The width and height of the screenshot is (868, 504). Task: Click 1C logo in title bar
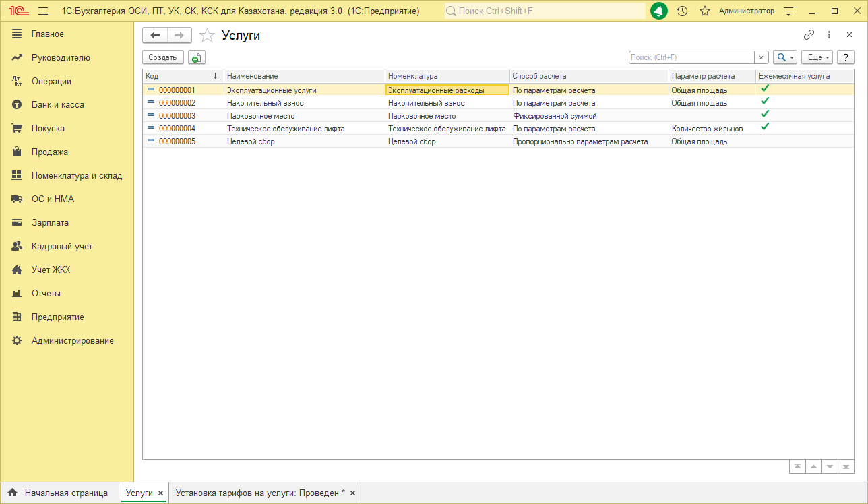click(x=18, y=11)
